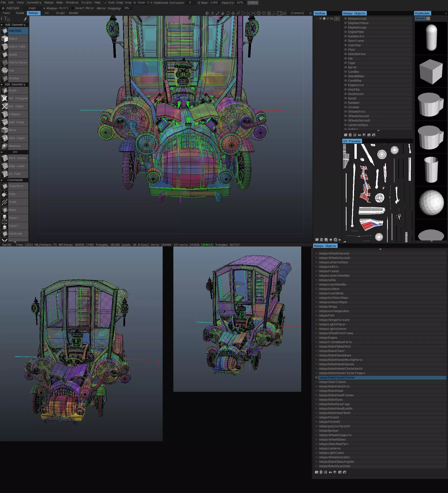Select the Slide Edges tool

[15, 138]
